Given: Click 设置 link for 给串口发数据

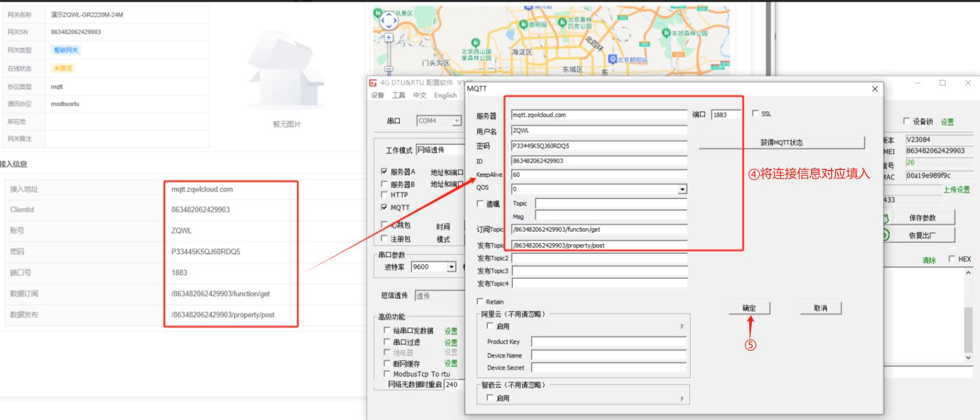Looking at the screenshot, I should pyautogui.click(x=451, y=331).
